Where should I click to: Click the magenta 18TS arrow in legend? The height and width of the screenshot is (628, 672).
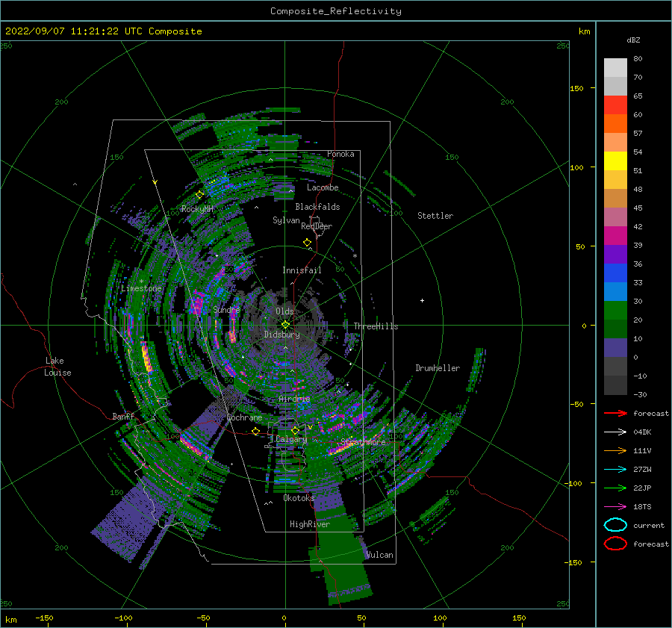615,507
